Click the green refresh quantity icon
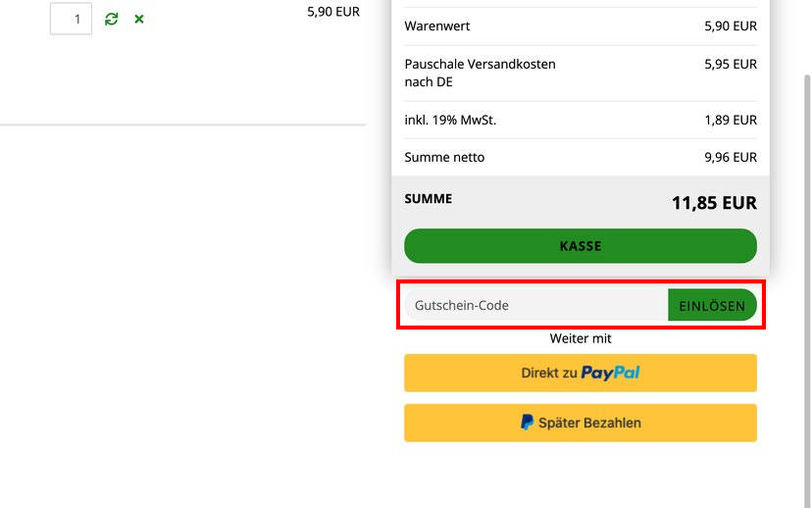Viewport: 812px width, 508px height. (x=112, y=20)
